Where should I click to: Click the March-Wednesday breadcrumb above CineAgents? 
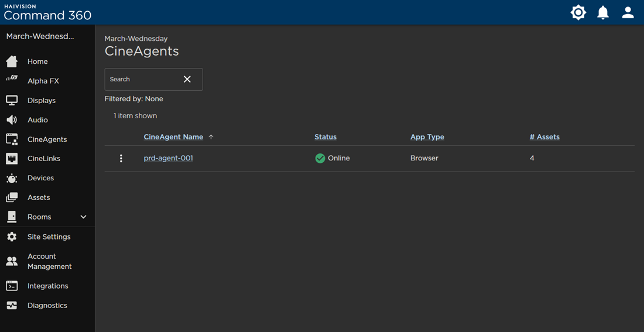point(136,39)
